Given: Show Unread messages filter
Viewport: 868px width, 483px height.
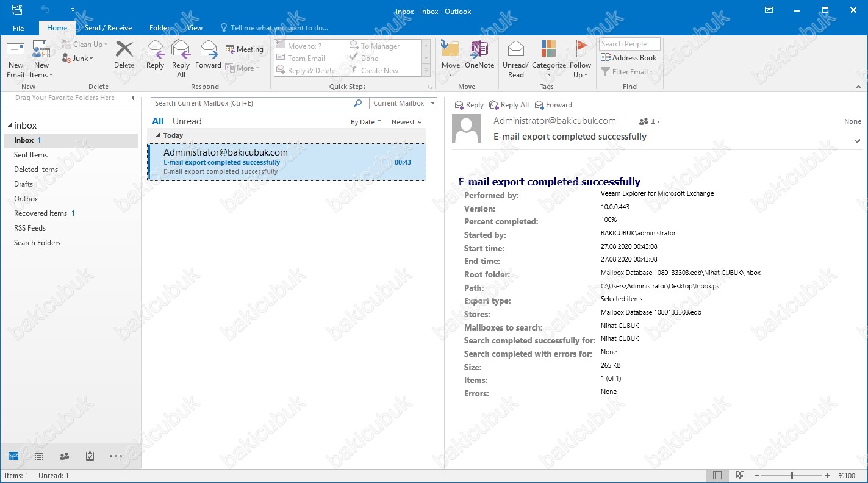Looking at the screenshot, I should point(187,121).
